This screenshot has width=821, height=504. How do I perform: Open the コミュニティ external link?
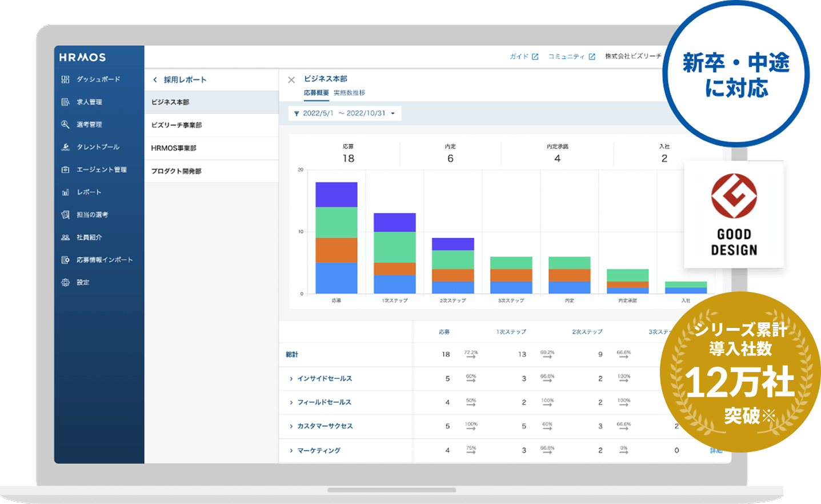571,57
